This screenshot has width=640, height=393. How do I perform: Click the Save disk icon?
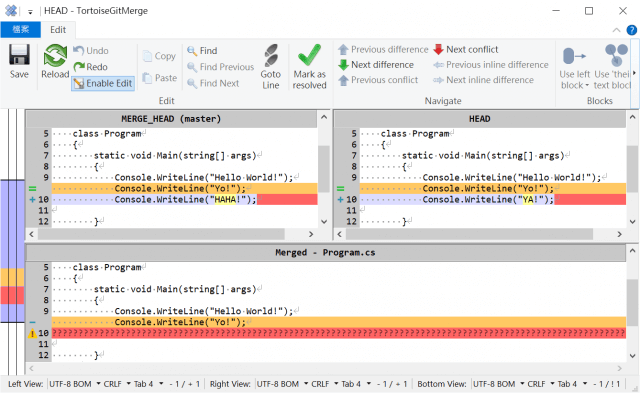[x=19, y=55]
